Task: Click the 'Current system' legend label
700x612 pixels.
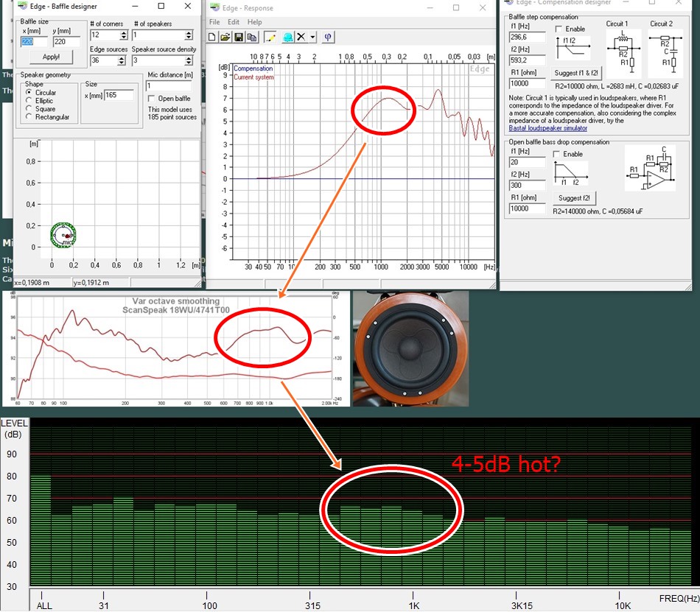Action: tap(253, 77)
